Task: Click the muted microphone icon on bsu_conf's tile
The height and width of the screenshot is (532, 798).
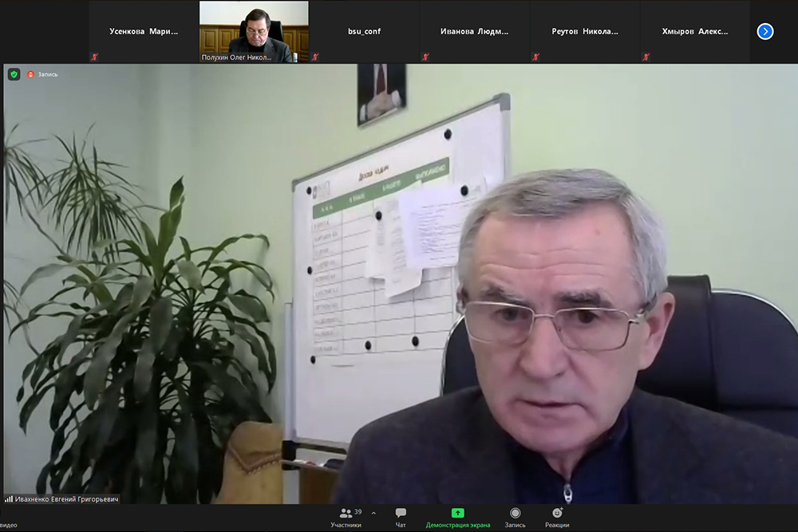Action: [x=315, y=57]
